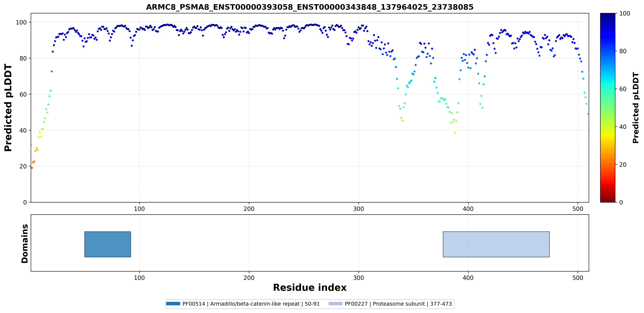Click the y-axis tick label 80

click(23, 58)
